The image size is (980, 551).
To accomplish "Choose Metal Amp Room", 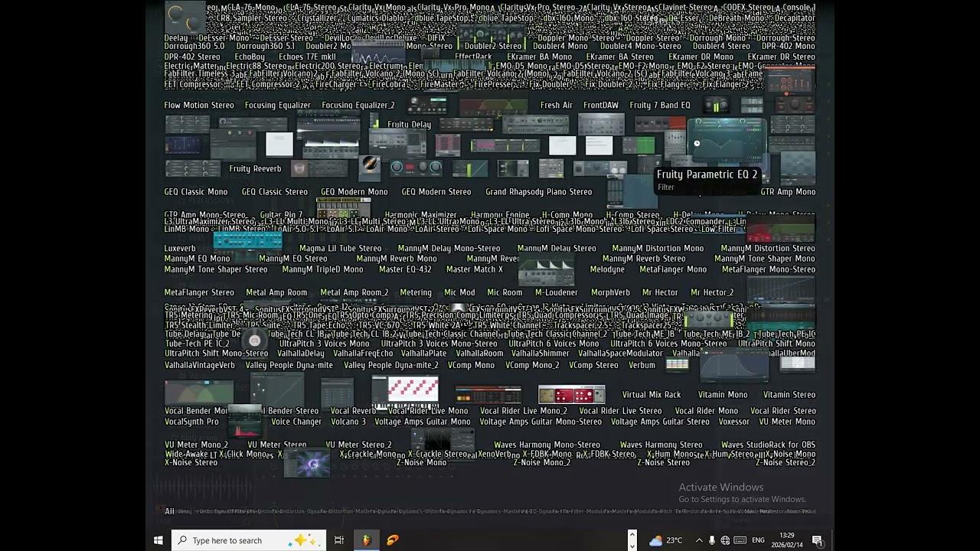I will point(276,292).
